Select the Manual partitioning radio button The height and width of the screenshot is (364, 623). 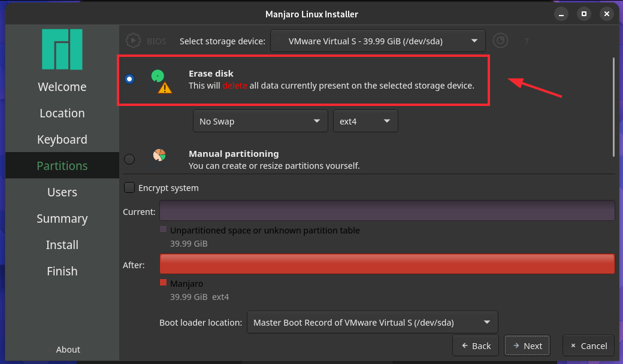[129, 159]
